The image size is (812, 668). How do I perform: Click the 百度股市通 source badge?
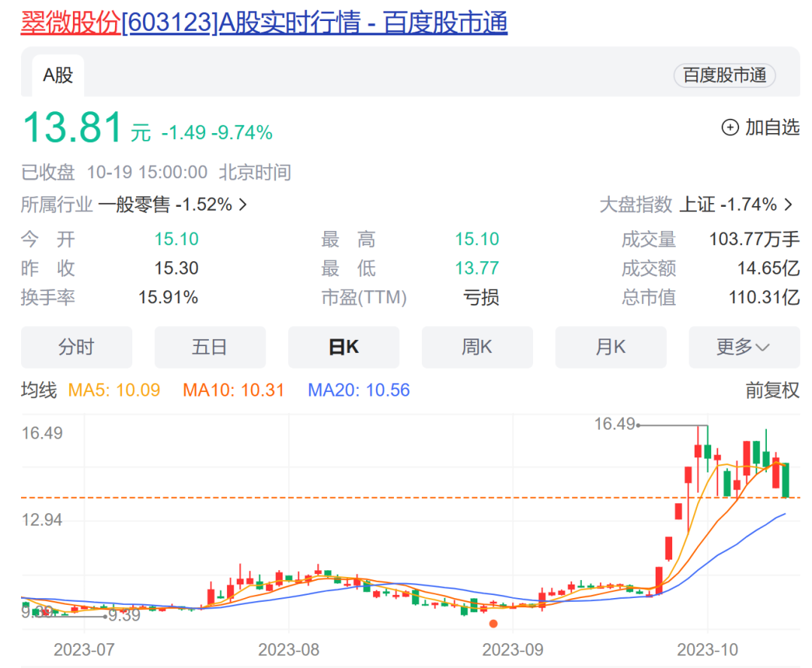(724, 76)
